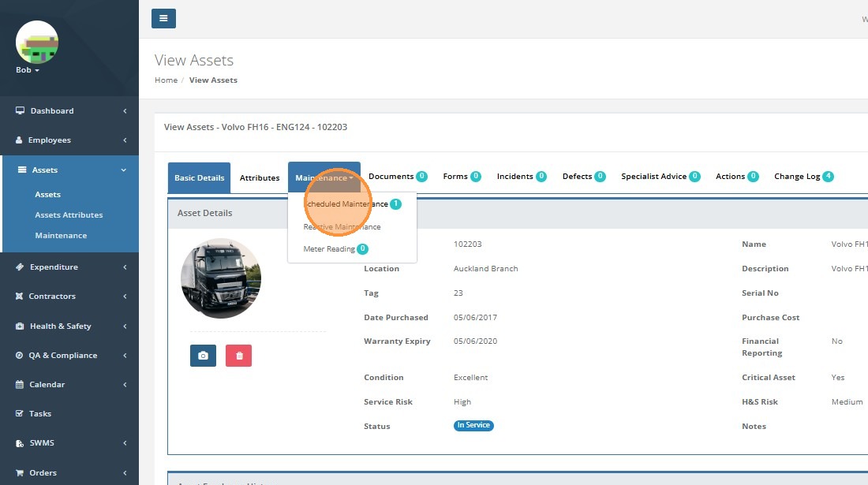The width and height of the screenshot is (868, 485).
Task: Switch to the Basic Details tab
Action: 200,177
